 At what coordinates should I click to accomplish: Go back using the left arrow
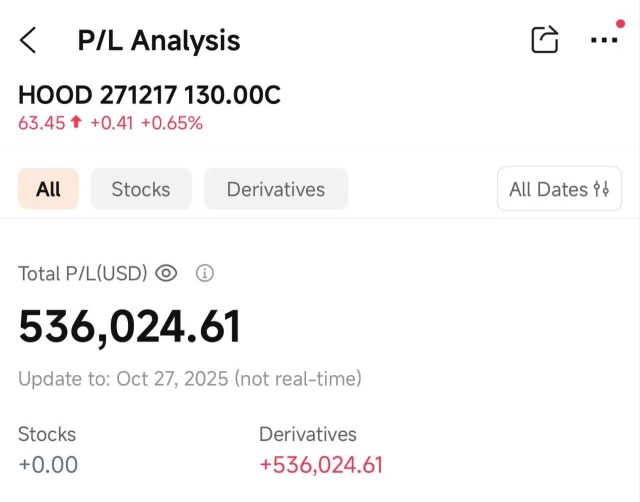click(28, 41)
